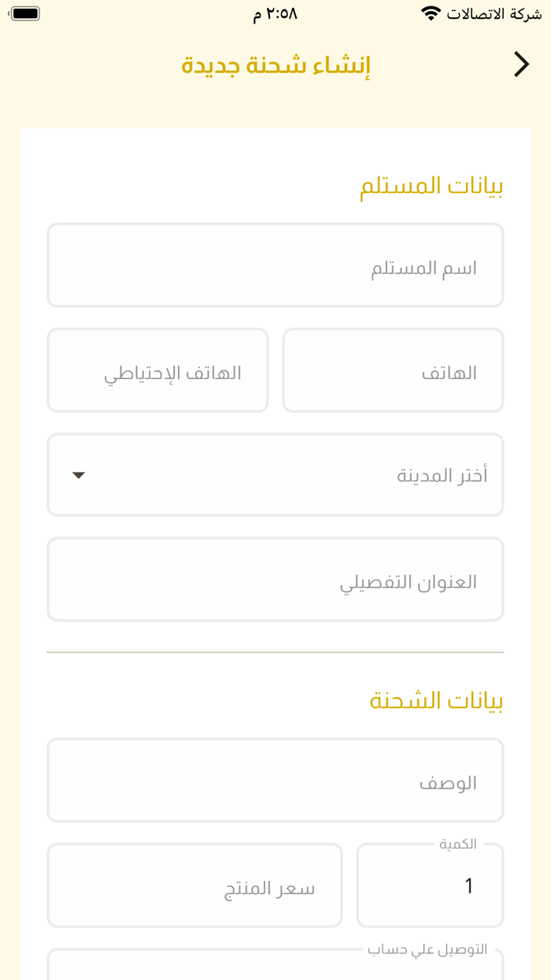Open the dropdown arrow beside أختر المدينة

tap(78, 475)
